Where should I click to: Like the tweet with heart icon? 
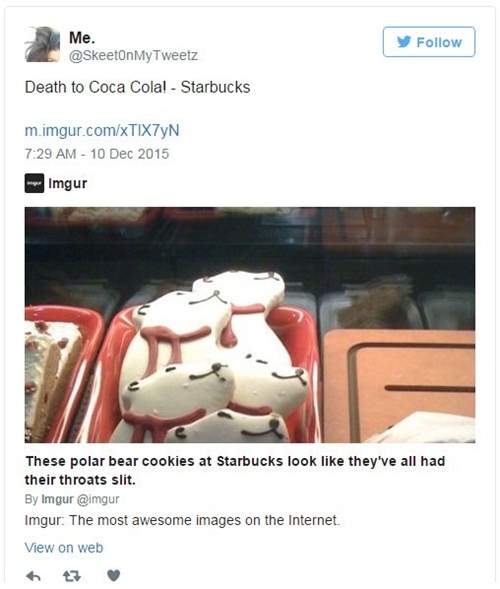coord(113,575)
